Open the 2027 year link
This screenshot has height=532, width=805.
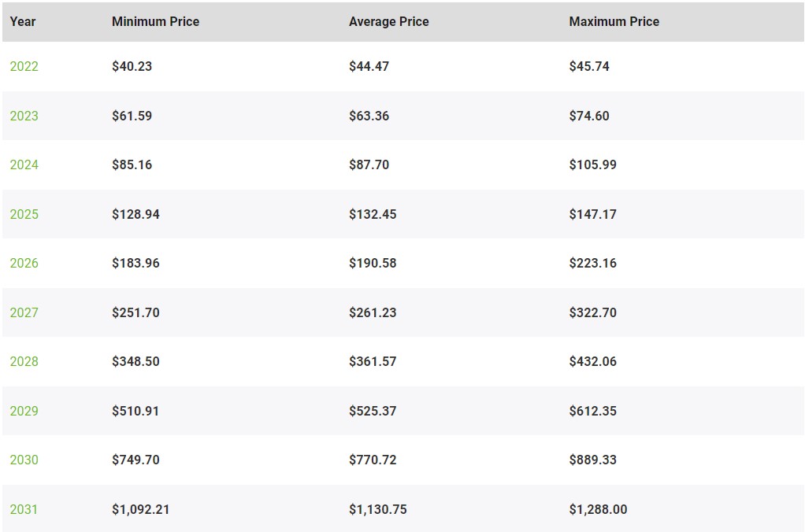(24, 312)
